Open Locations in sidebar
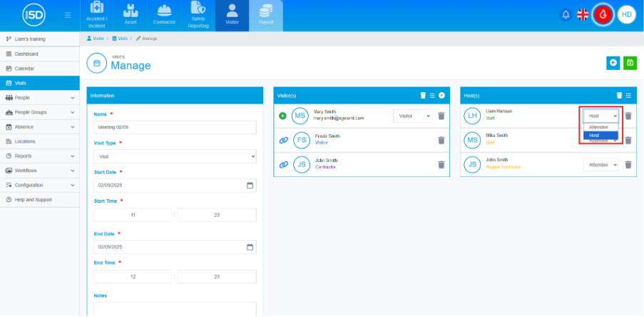Screen dimensions: 644x317 click(x=40, y=141)
